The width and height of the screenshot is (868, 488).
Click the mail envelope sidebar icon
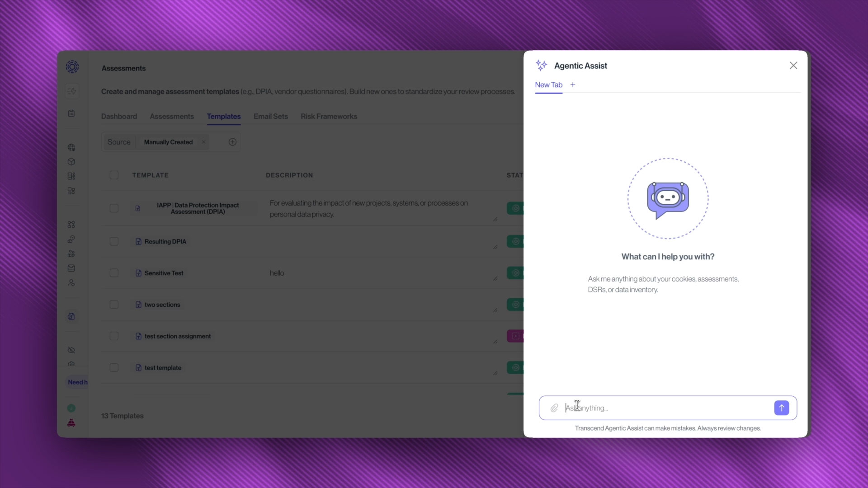click(x=71, y=268)
